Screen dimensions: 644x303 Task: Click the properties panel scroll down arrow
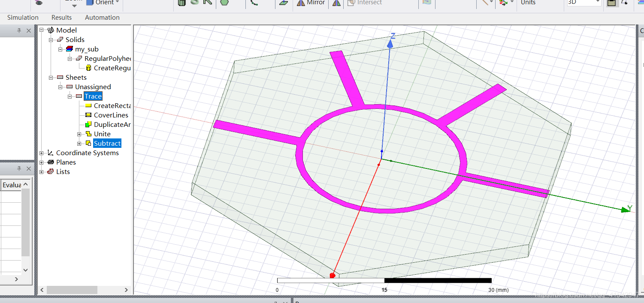point(25,270)
